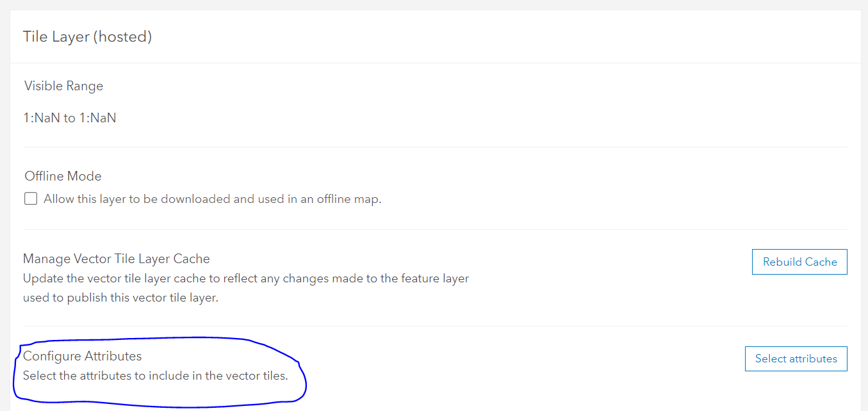Screen dimensions: 868x411
Task: Click the Configure Attributes heading
Action: [x=82, y=355]
